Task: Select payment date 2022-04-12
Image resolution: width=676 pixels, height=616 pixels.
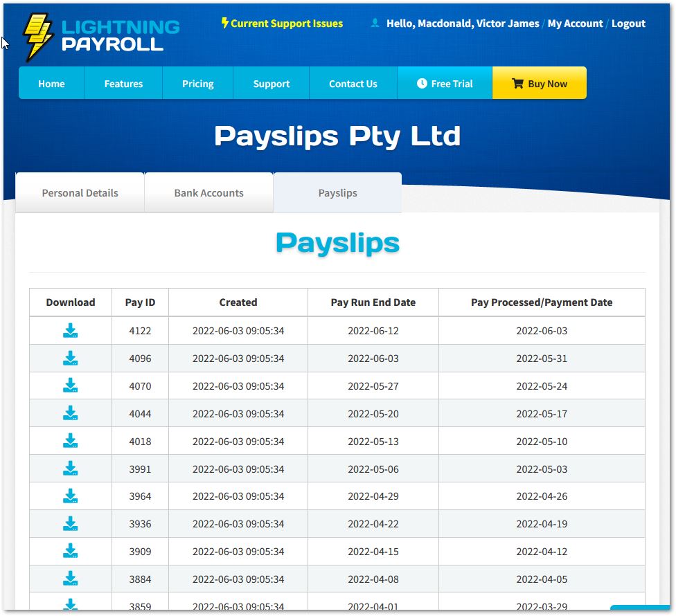Action: 542,552
